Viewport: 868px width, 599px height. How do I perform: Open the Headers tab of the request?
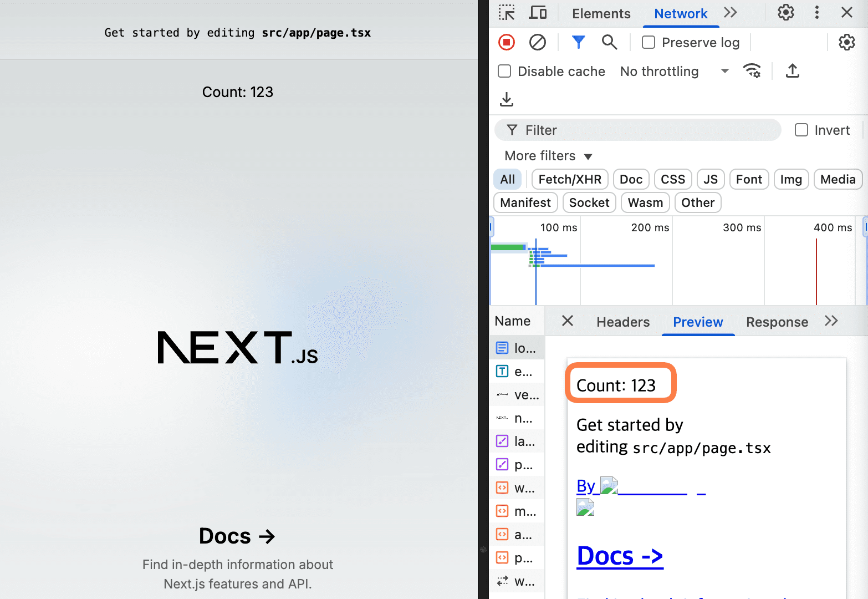coord(622,322)
